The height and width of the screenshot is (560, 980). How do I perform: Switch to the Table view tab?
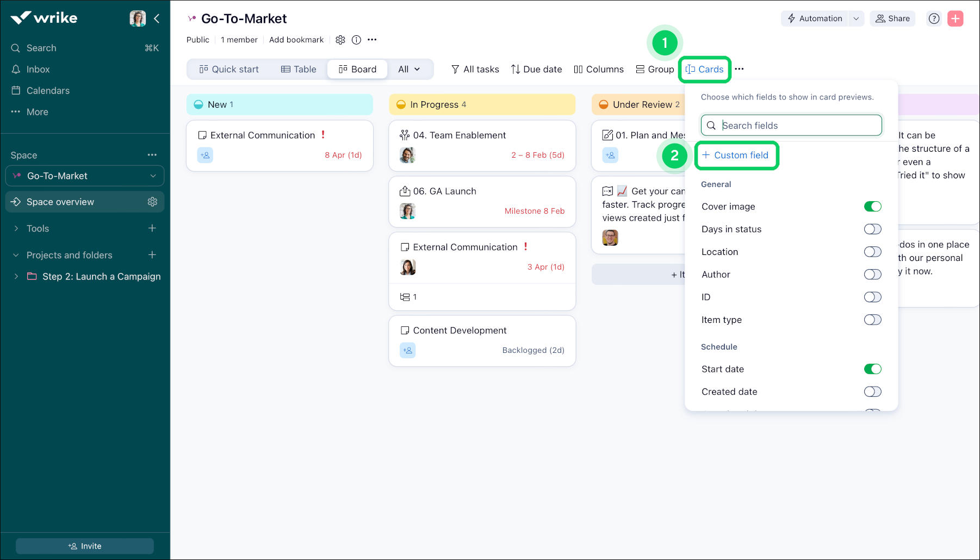coord(299,69)
